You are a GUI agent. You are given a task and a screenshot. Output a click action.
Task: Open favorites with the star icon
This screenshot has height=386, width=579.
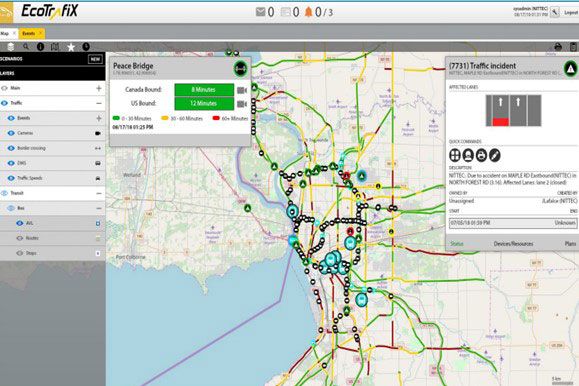pyautogui.click(x=71, y=47)
